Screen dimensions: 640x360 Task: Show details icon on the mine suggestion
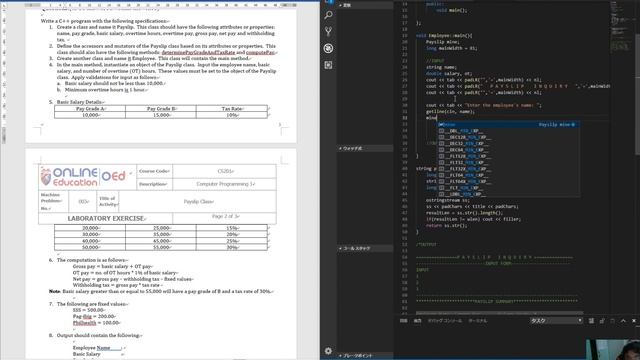[573, 124]
